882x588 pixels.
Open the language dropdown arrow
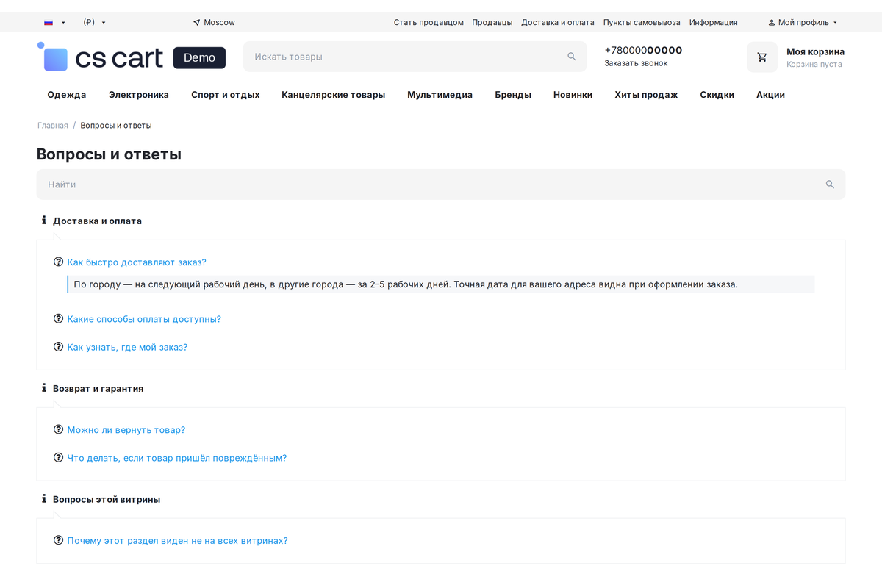[x=63, y=23]
